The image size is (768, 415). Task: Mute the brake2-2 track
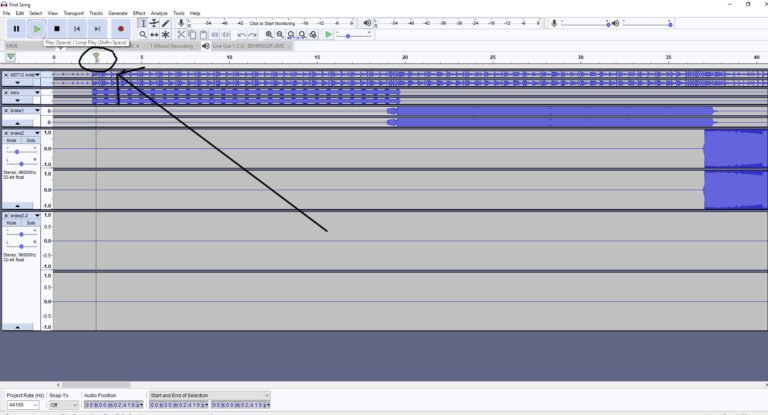point(11,223)
